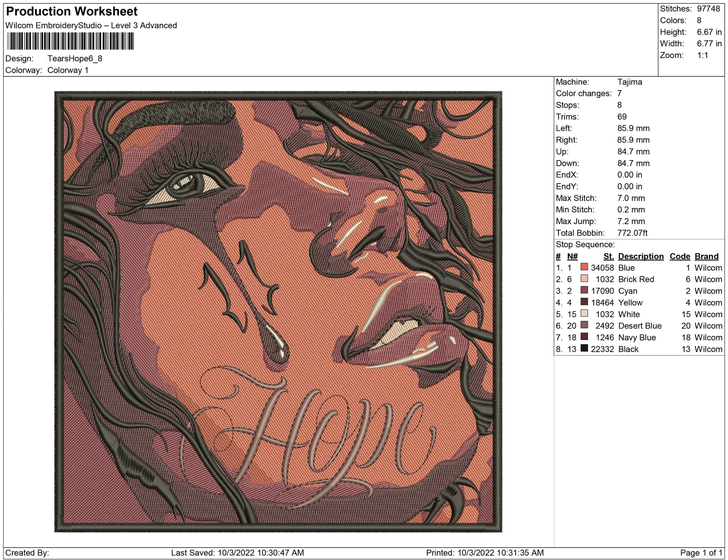Click the Page 1 of 1 footer text
This screenshot has height=560, width=728.
click(x=701, y=553)
